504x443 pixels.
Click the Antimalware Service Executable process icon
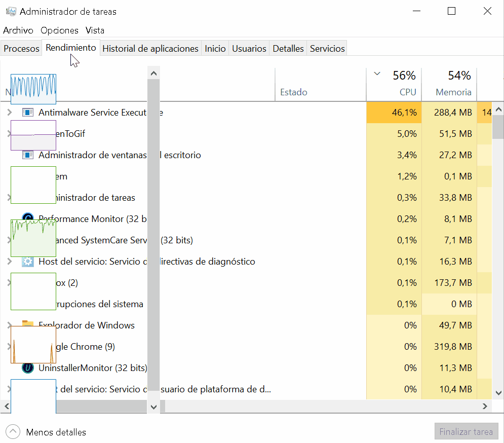pos(28,113)
